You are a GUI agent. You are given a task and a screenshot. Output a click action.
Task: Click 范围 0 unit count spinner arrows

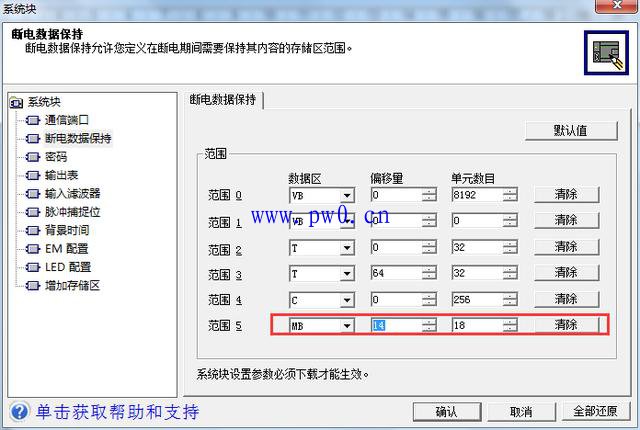[510, 195]
